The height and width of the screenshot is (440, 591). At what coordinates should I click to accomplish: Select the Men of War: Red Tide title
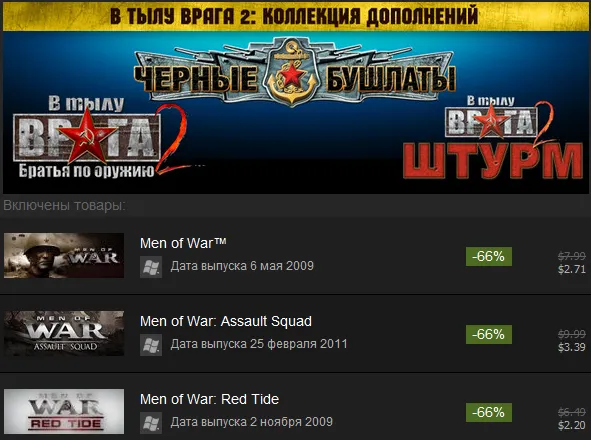[x=209, y=399]
